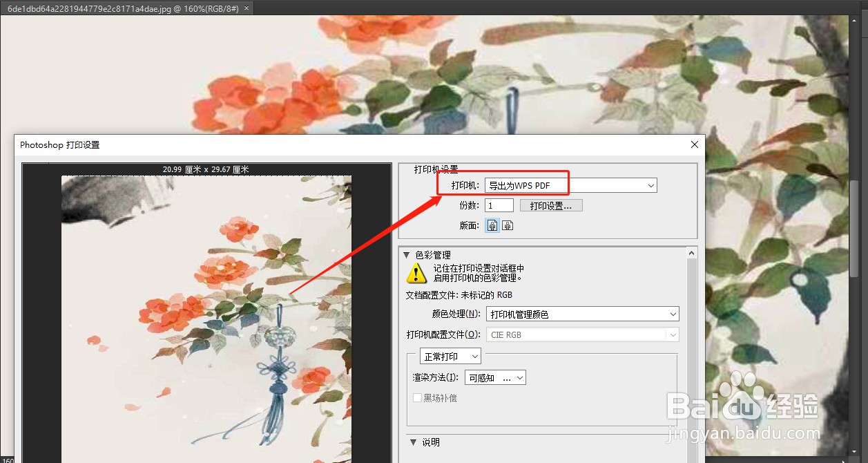Viewport: 868px width, 463px height.
Task: Click the 黑场补偿 checkbox
Action: pyautogui.click(x=417, y=398)
